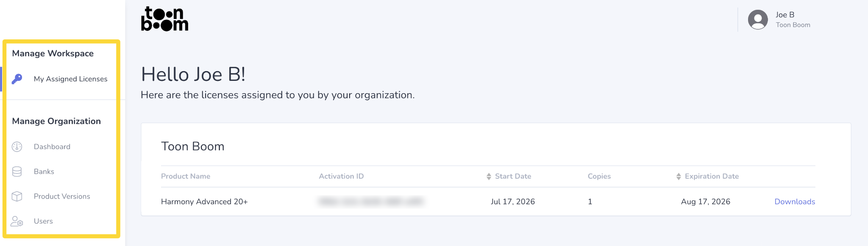The height and width of the screenshot is (246, 868).
Task: Click the Joe B user name
Action: point(785,15)
